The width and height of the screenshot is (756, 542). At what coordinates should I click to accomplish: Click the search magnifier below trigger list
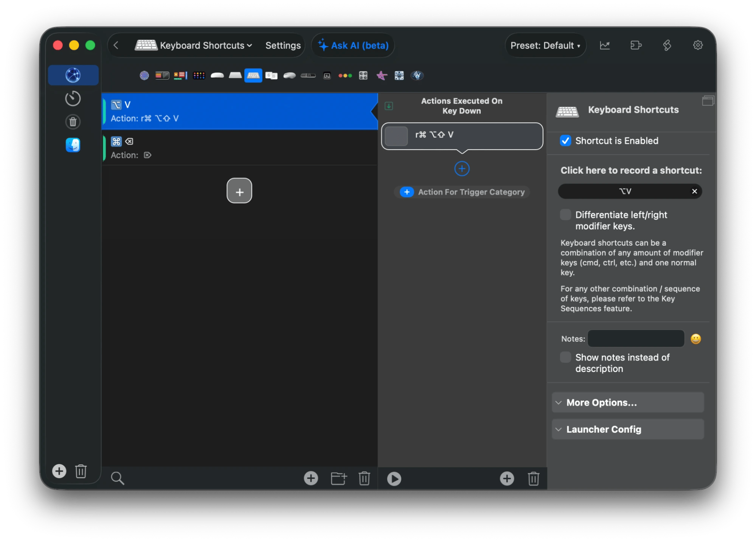click(x=117, y=478)
